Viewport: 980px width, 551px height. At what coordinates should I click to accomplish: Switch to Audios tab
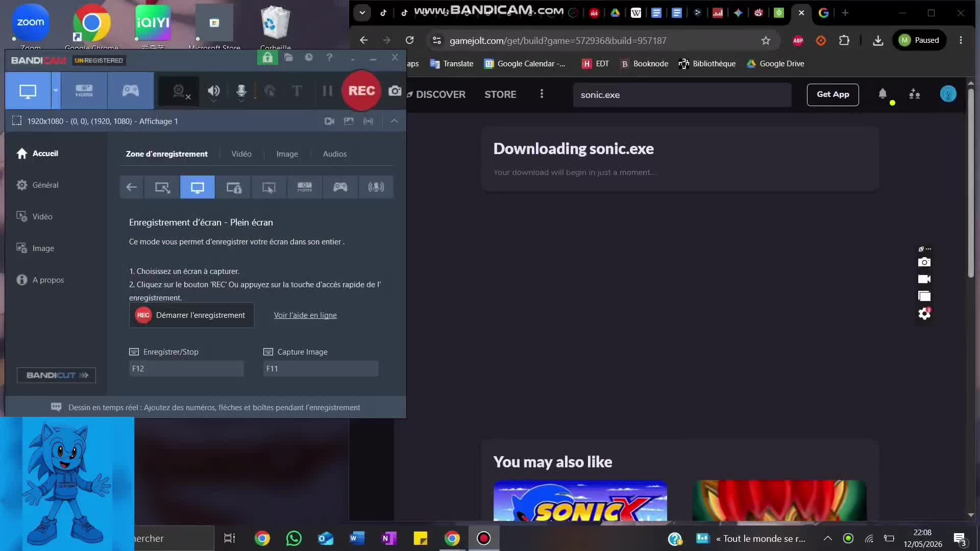335,154
